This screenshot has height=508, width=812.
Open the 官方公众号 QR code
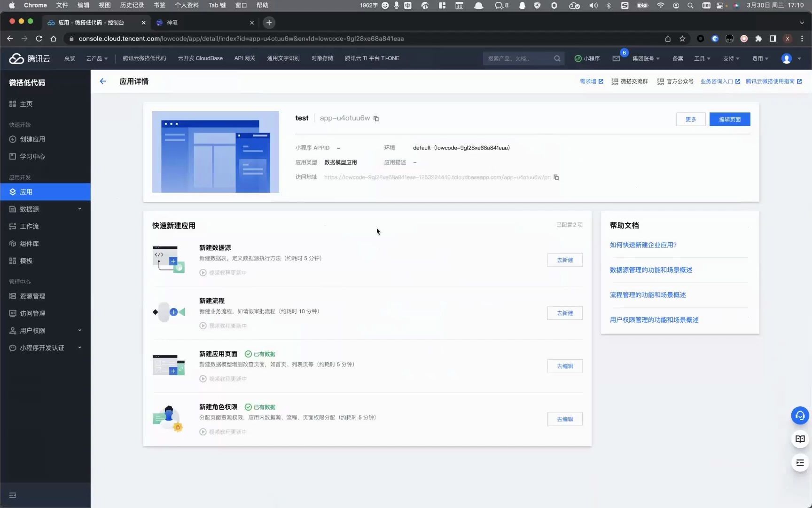(675, 81)
